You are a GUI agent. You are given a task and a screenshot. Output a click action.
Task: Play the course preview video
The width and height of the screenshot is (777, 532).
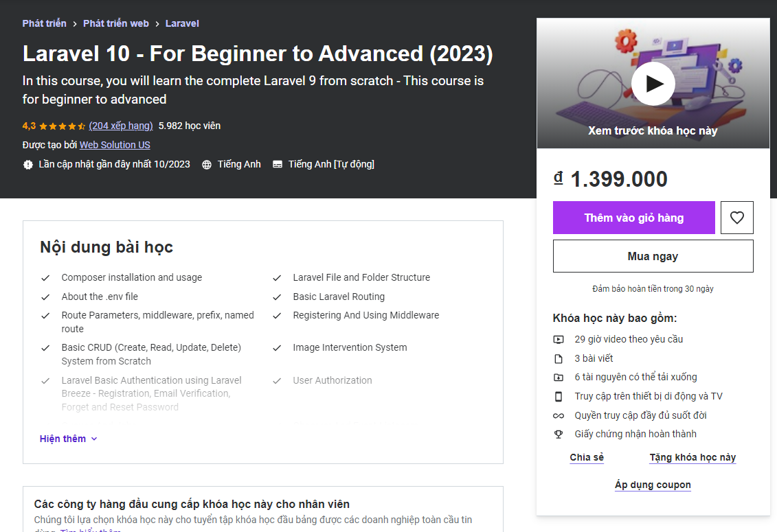click(653, 83)
